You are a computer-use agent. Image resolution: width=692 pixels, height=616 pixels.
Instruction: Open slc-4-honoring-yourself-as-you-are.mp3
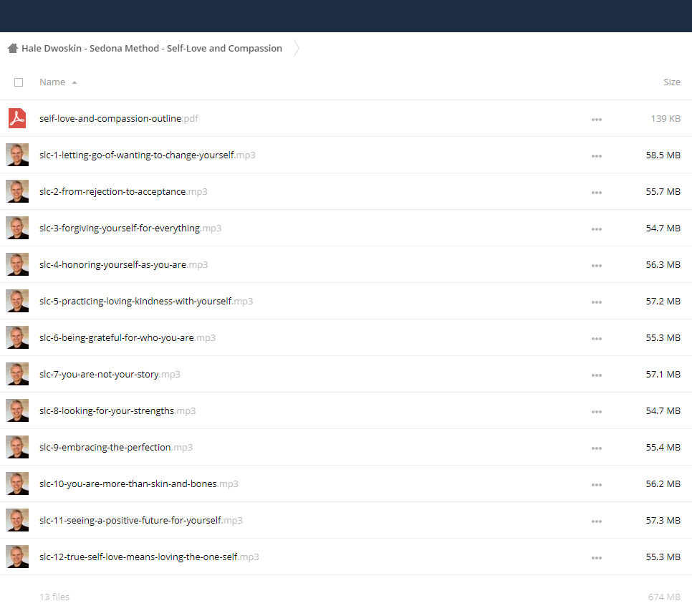point(123,265)
